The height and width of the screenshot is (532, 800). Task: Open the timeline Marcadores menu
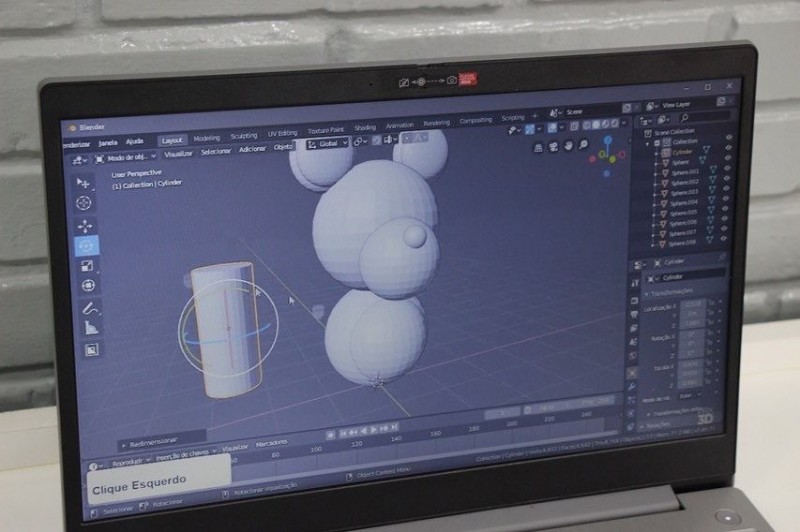[x=271, y=444]
